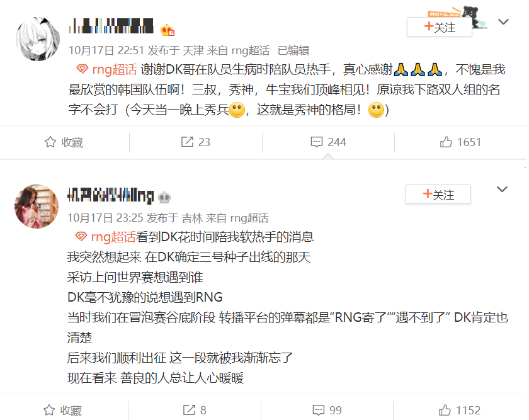This screenshot has height=420, width=529.
Task: Click the repost icon showing 23
Action: (x=187, y=142)
